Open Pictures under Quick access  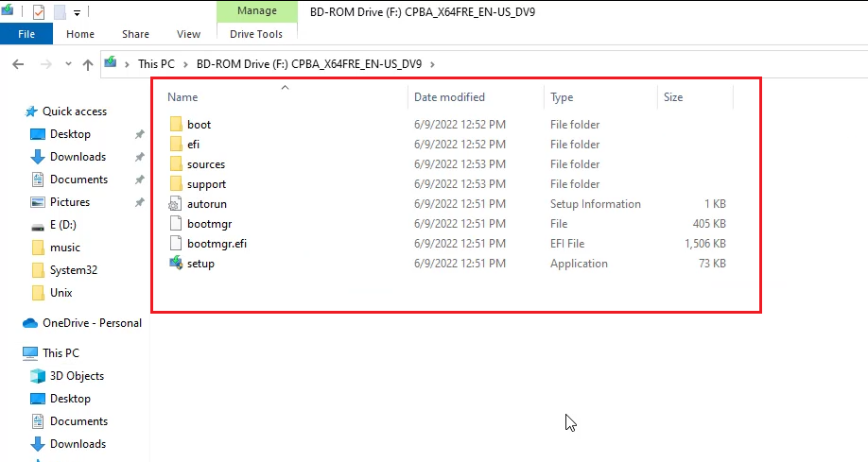(70, 202)
